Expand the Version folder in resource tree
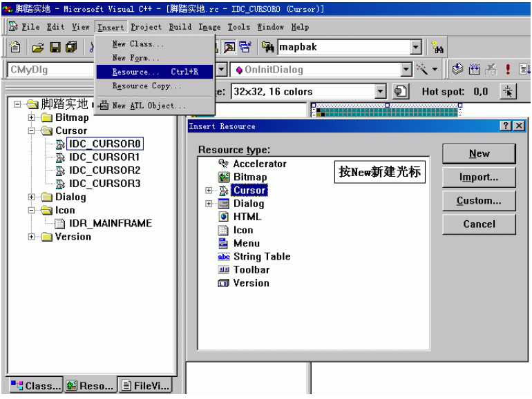The image size is (532, 399). pyautogui.click(x=31, y=237)
